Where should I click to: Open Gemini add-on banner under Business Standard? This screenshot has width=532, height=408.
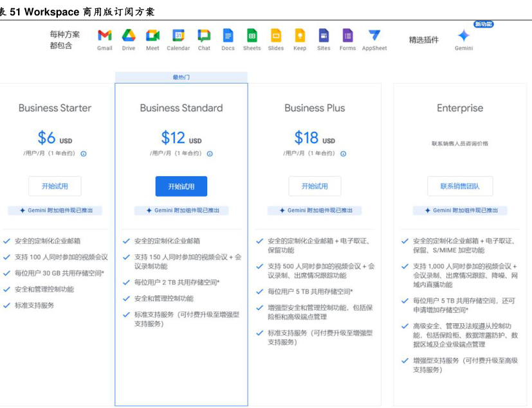point(181,211)
